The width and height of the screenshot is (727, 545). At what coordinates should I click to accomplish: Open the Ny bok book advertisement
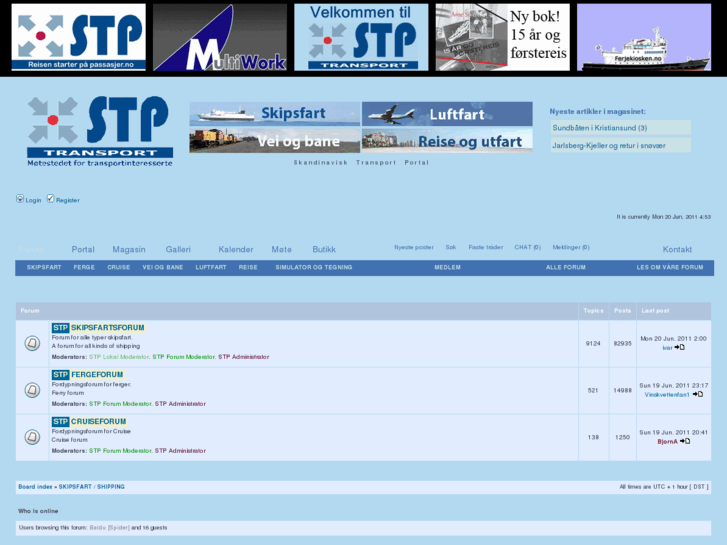[503, 37]
